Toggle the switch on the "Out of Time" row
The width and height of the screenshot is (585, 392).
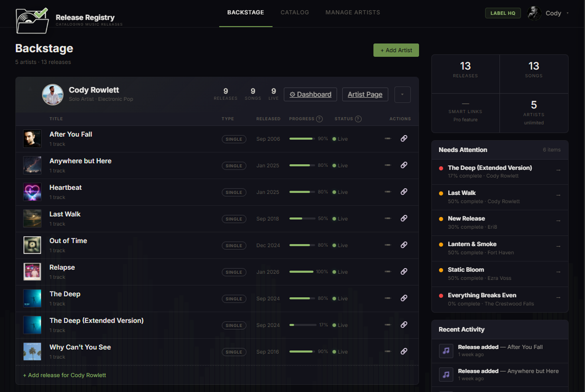pos(388,244)
